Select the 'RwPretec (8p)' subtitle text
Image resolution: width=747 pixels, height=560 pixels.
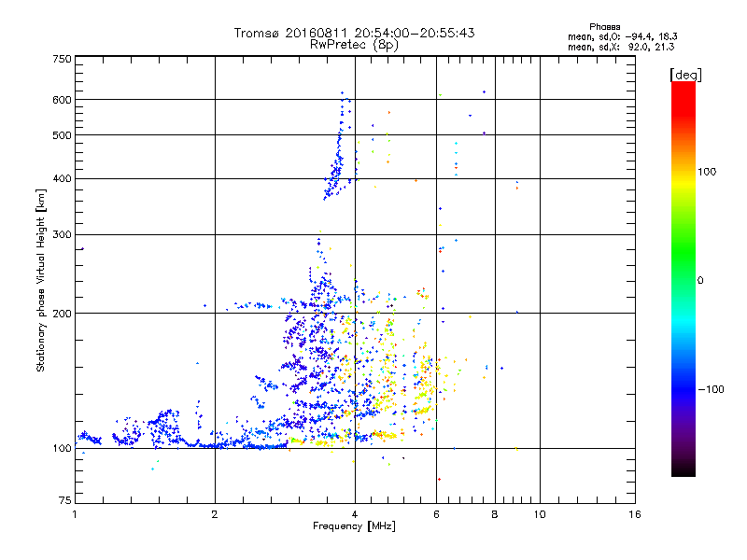(354, 45)
